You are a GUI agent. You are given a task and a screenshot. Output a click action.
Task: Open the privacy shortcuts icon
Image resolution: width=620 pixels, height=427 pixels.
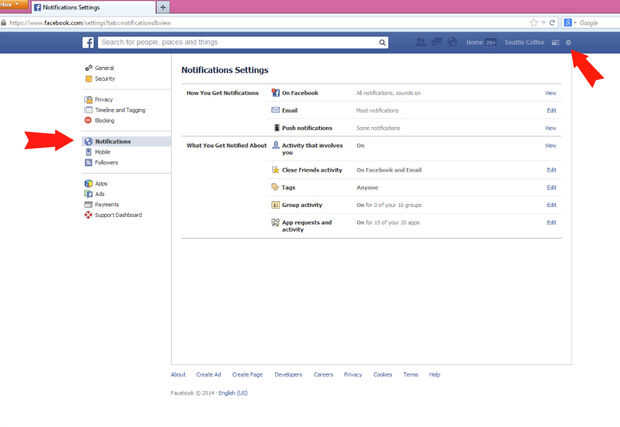click(x=556, y=42)
